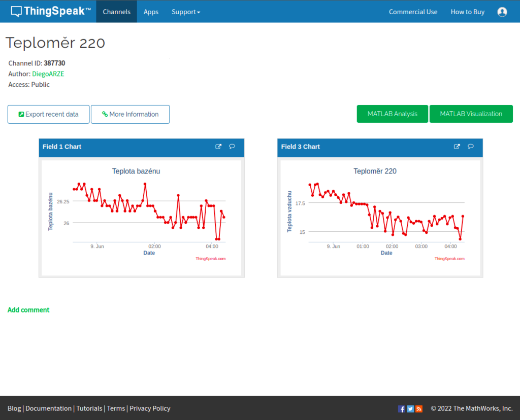Open the Apps navigation item
This screenshot has height=420, width=520.
(151, 12)
